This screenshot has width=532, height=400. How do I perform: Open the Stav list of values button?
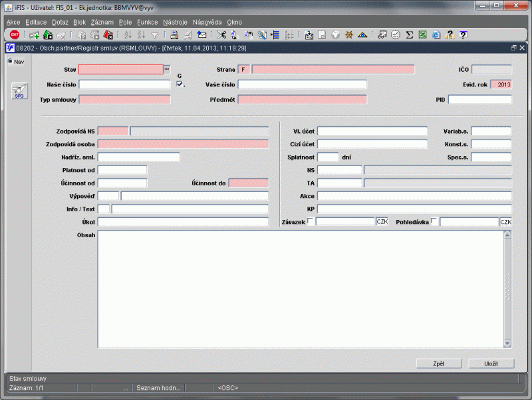(x=167, y=70)
